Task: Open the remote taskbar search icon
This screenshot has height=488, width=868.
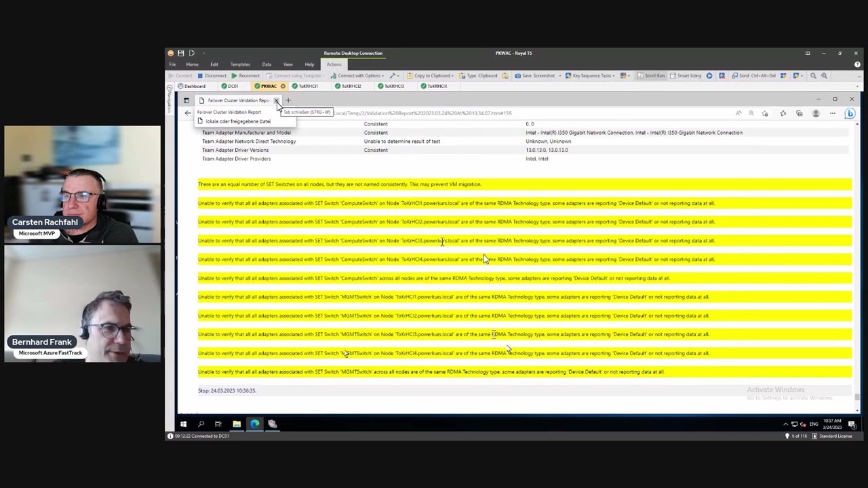Action: pyautogui.click(x=201, y=424)
